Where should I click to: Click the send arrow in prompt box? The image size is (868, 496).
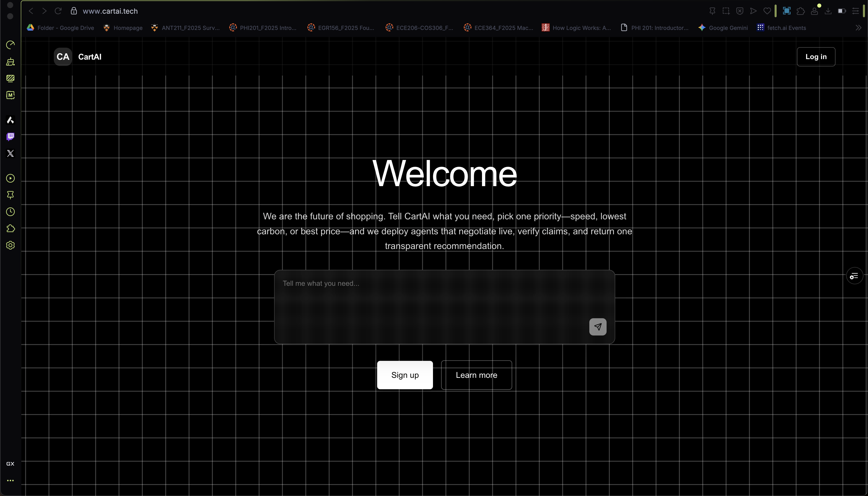pyautogui.click(x=598, y=327)
